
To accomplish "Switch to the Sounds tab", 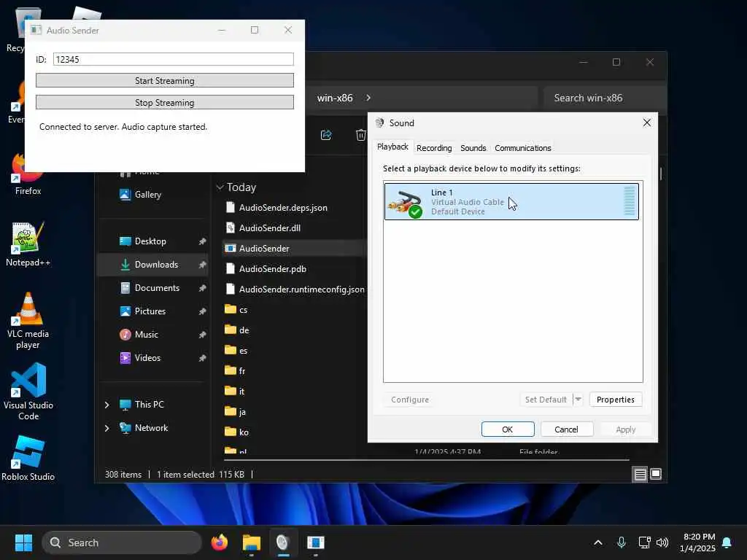I will click(473, 148).
